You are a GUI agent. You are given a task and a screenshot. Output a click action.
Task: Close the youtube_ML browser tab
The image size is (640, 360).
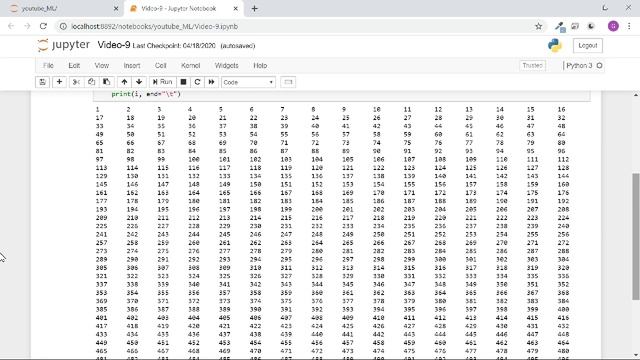click(x=116, y=9)
